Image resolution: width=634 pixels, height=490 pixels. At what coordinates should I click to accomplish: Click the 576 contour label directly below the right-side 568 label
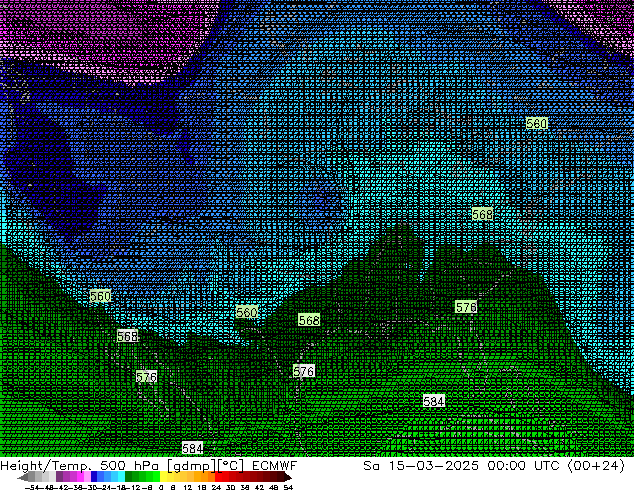pyautogui.click(x=466, y=307)
